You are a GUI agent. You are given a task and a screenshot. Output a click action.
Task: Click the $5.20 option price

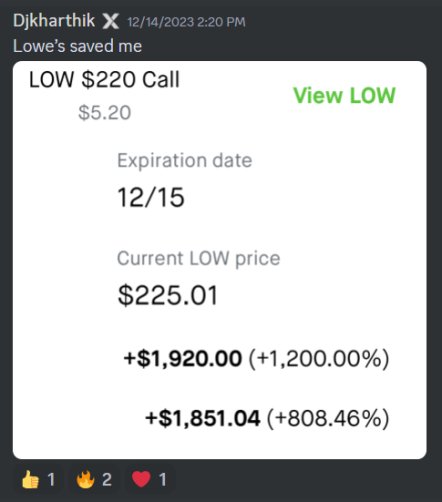click(104, 113)
